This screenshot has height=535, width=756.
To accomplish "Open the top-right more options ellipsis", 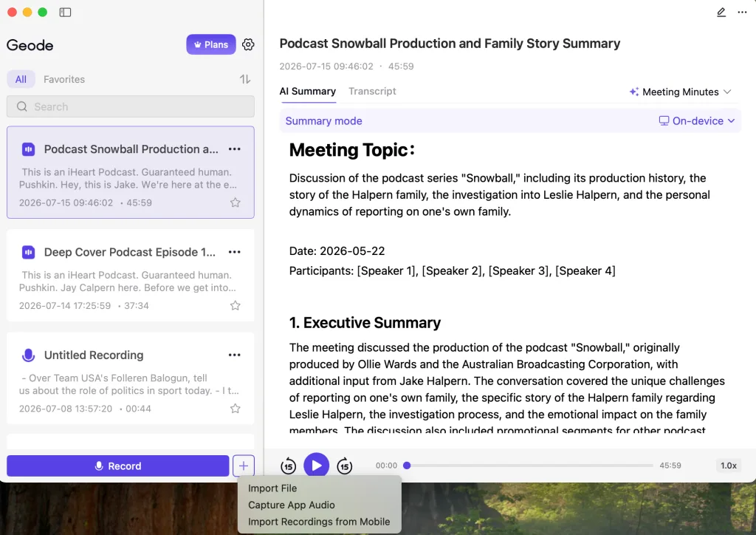I will coord(742,12).
